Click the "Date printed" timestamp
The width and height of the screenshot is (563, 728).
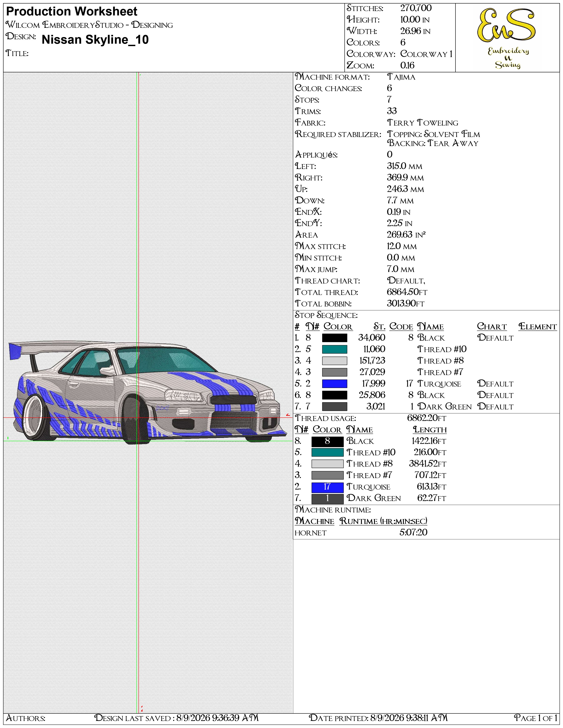[378, 718]
